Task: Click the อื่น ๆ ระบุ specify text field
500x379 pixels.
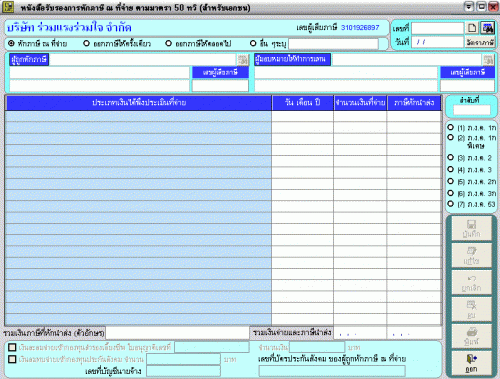Action: tap(333, 44)
